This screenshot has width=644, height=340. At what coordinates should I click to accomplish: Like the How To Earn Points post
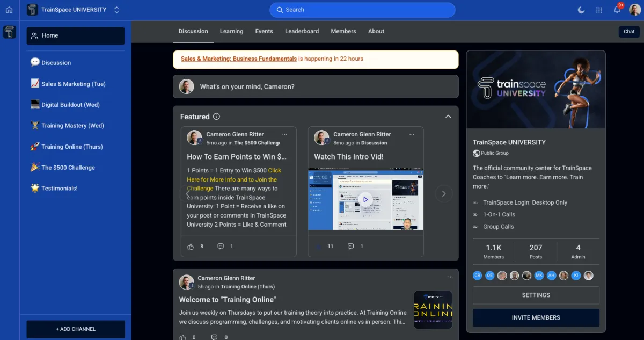tap(191, 247)
